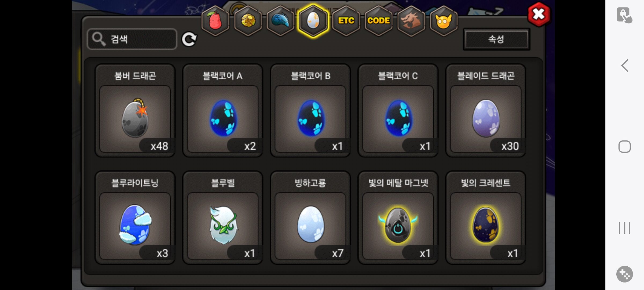Open the ETC items tab

(x=346, y=21)
